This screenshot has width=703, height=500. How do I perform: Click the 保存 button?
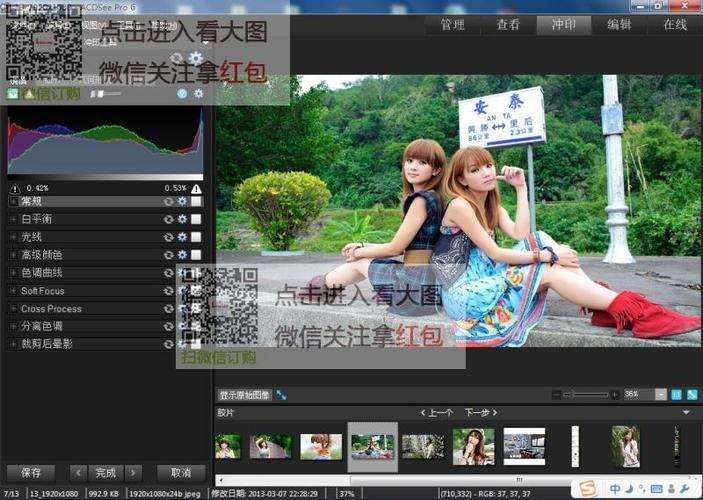(31, 473)
